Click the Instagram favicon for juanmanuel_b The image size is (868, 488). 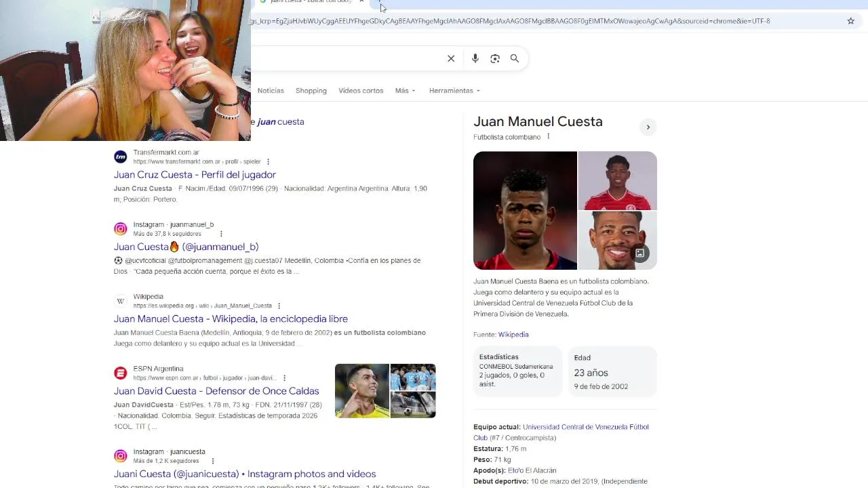click(x=120, y=228)
